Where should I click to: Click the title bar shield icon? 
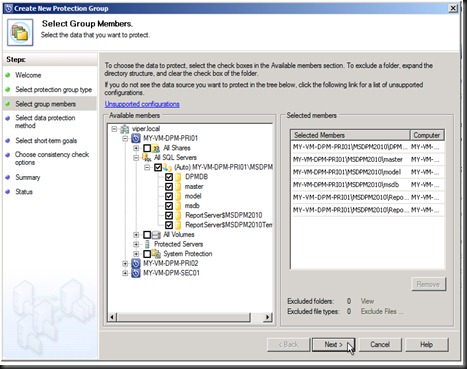[9, 8]
